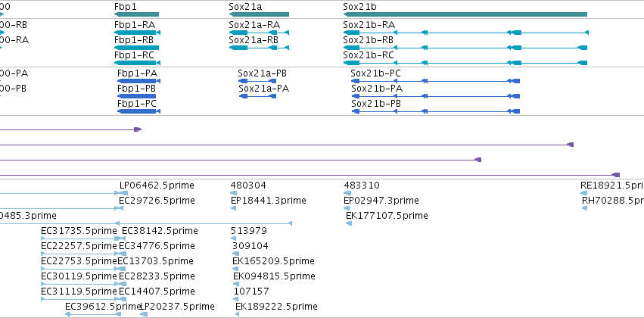Image resolution: width=644 pixels, height=318 pixels.
Task: Click the Sox21a gene bar
Action: coord(259,14)
